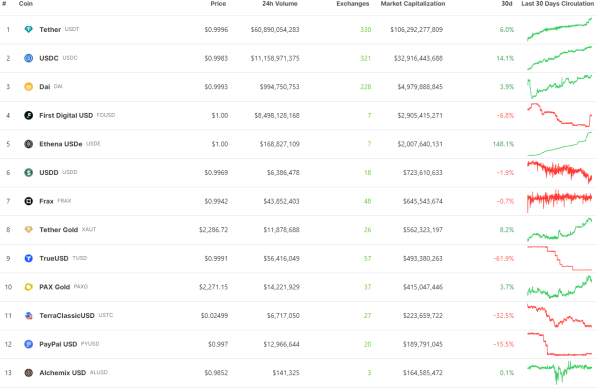Open TerraClassicUSD circulation sparkline

(559, 316)
